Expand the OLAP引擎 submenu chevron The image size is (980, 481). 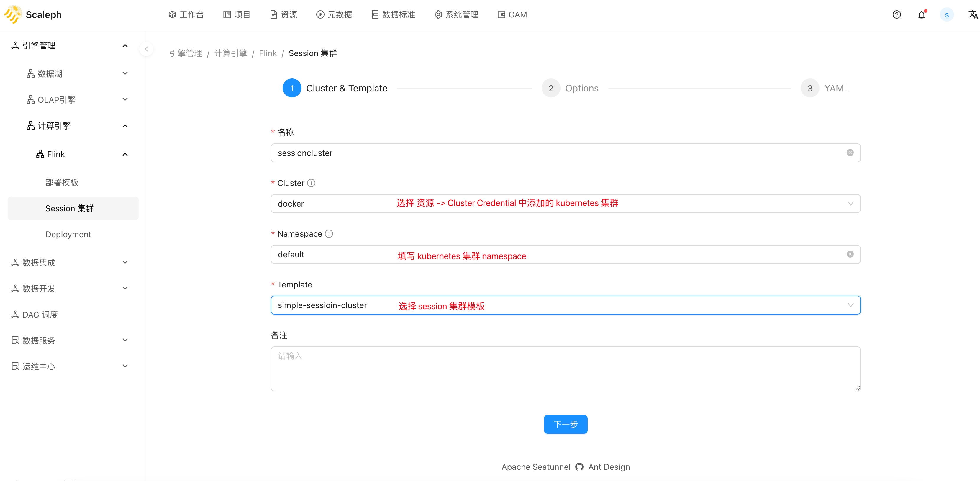click(x=125, y=99)
